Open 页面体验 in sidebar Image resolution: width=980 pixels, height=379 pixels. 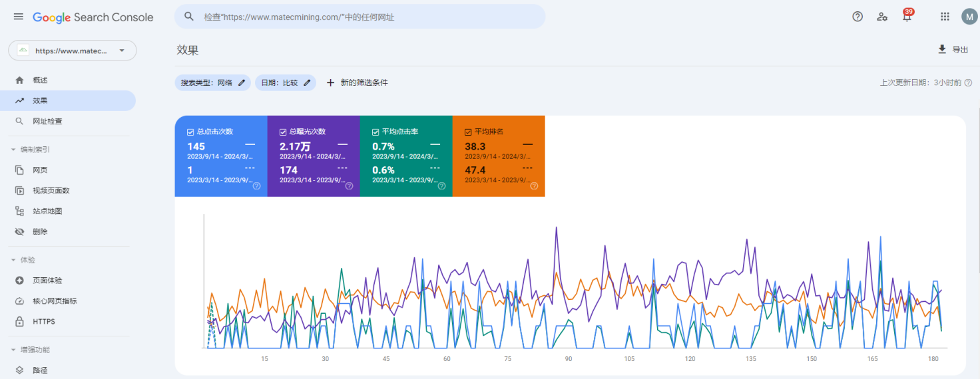68,281
